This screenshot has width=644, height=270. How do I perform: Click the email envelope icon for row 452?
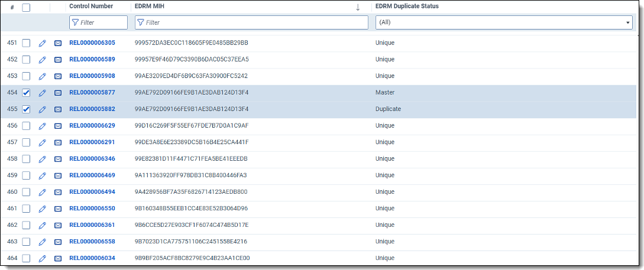point(58,60)
